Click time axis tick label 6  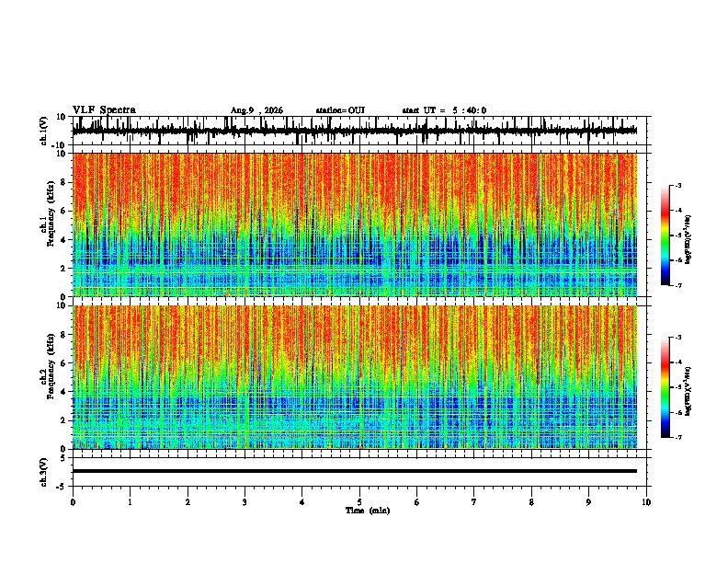click(x=417, y=502)
